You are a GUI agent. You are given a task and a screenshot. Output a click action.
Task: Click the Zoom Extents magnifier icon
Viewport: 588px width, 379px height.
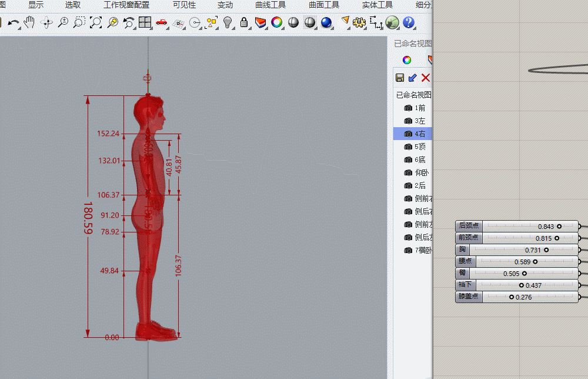click(96, 23)
